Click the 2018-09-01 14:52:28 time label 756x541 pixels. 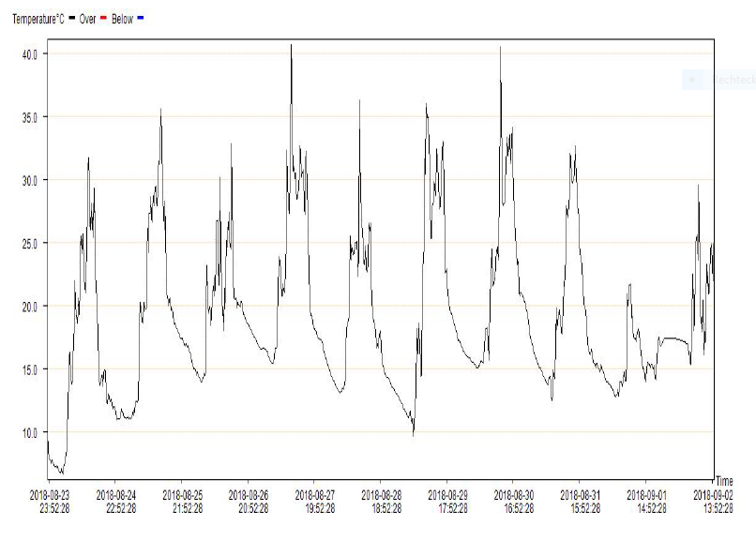(x=647, y=502)
